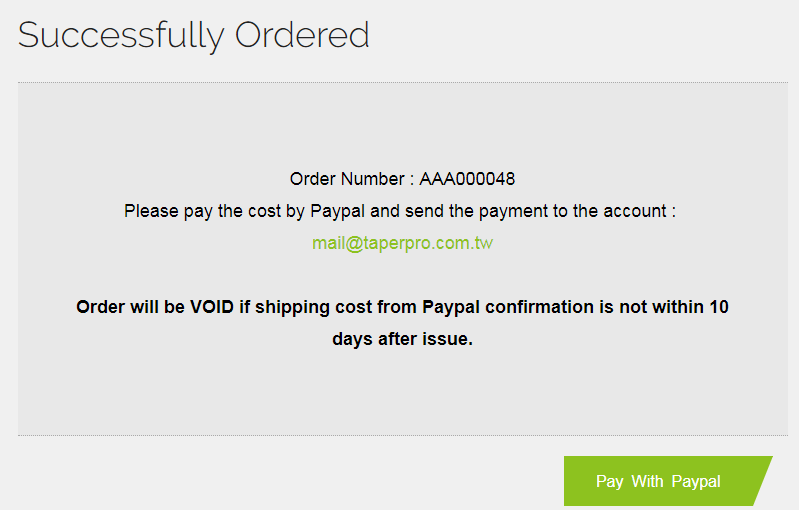
Task: Click the word "Paypal" in the payment instruction
Action: click(340, 211)
